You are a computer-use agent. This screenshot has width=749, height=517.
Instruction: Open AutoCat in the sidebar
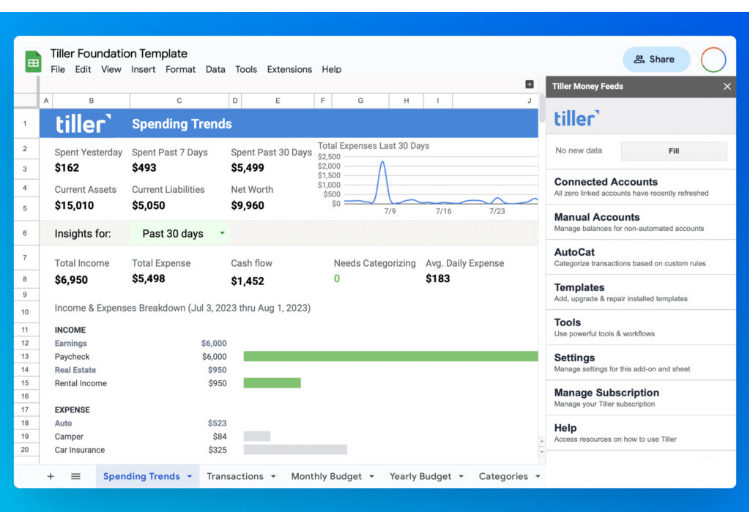(x=575, y=252)
